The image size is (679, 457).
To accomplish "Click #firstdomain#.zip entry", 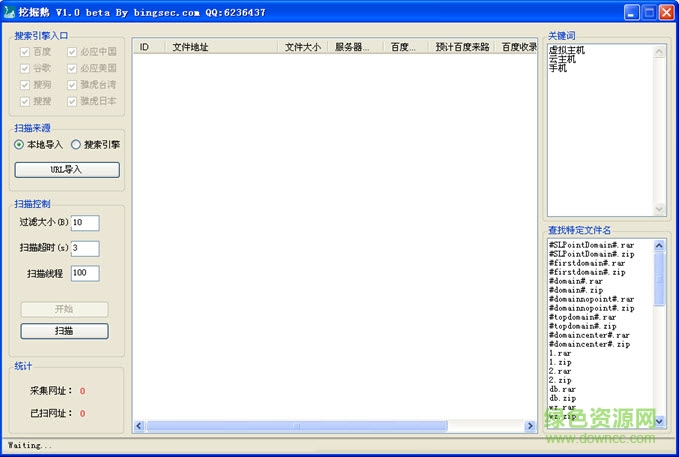I will pyautogui.click(x=587, y=272).
